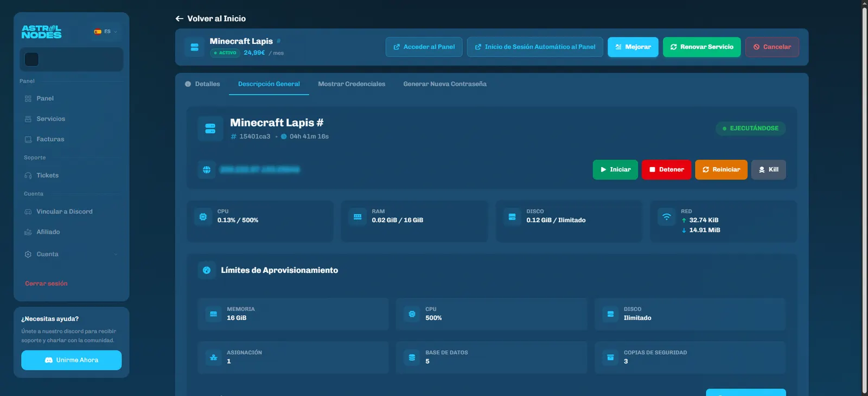Click the large server icon beside Minecraft Lapis
This screenshot has height=396, width=868.
tap(210, 129)
